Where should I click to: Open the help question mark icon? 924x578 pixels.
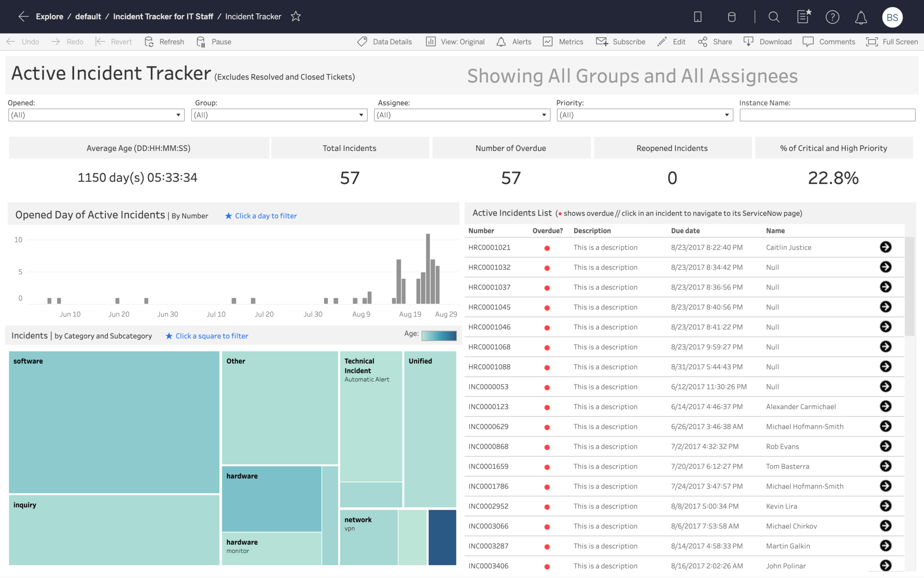pos(832,17)
